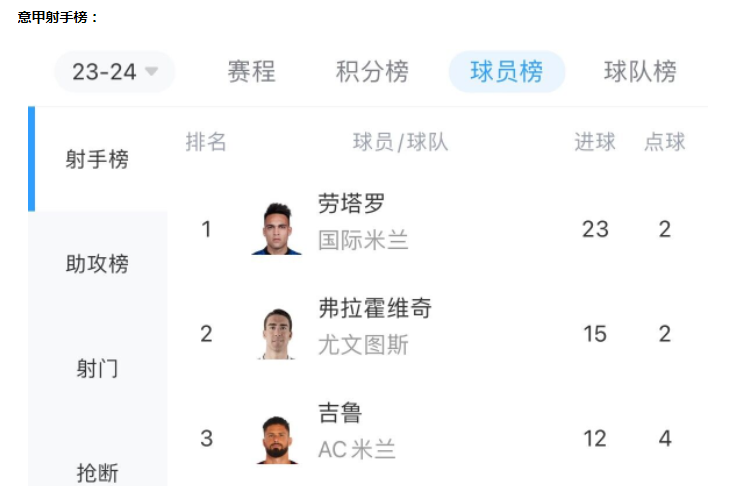Switch to the 赛程 tab
The width and height of the screenshot is (733, 486).
[x=252, y=71]
